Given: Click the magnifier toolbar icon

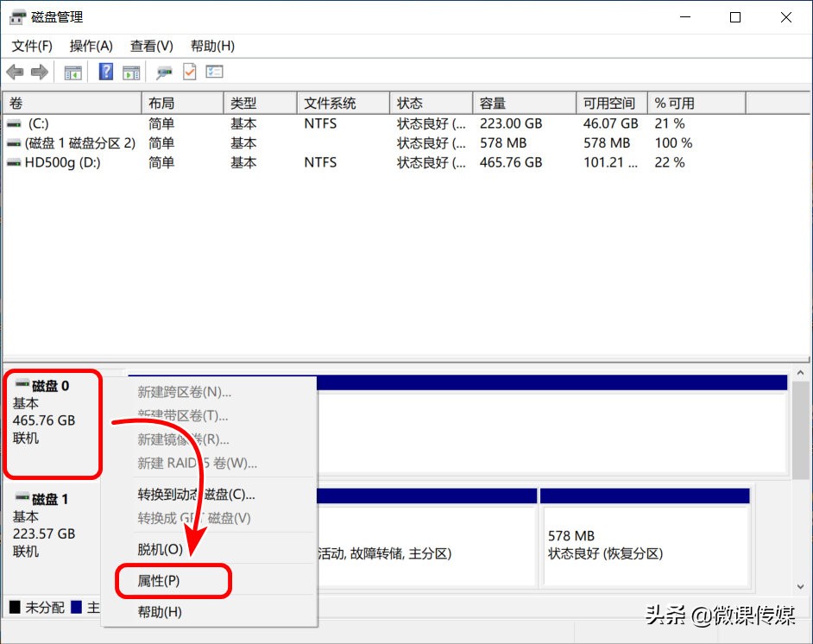Looking at the screenshot, I should tap(164, 72).
